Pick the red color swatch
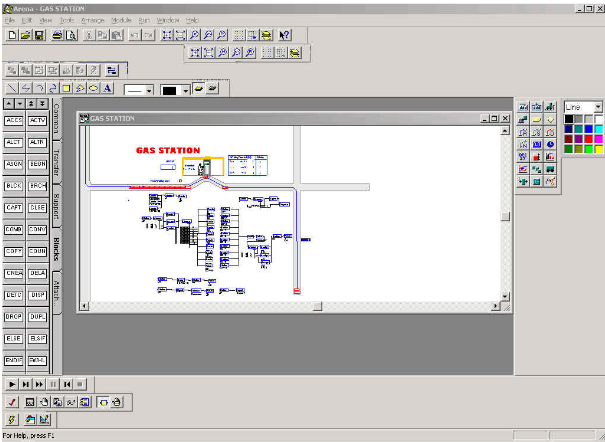605x442 pixels. click(588, 138)
